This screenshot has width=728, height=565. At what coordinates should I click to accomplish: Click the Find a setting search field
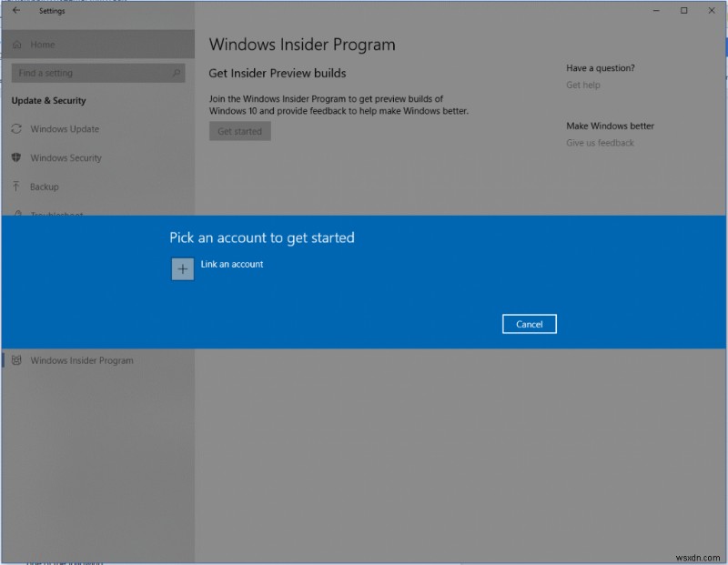[x=91, y=72]
